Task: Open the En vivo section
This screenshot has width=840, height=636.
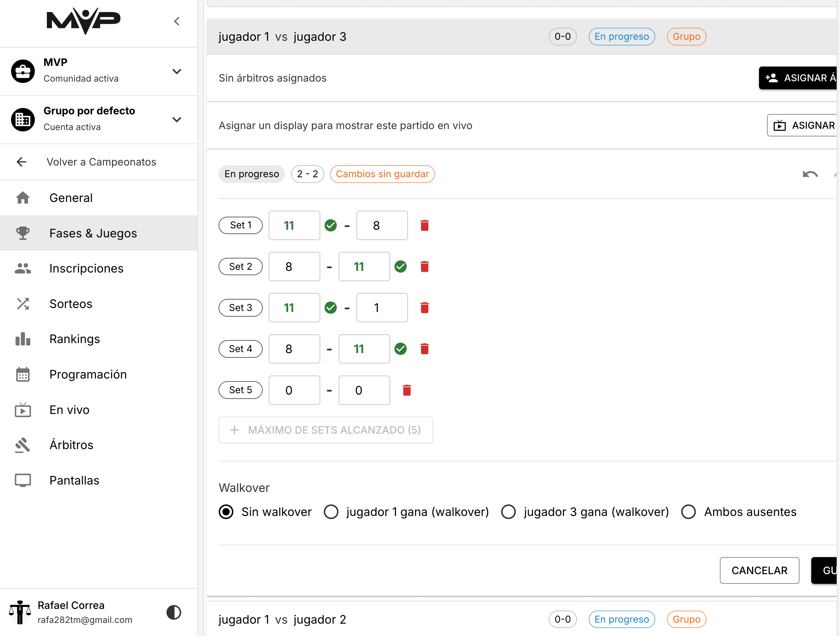Action: click(x=70, y=409)
